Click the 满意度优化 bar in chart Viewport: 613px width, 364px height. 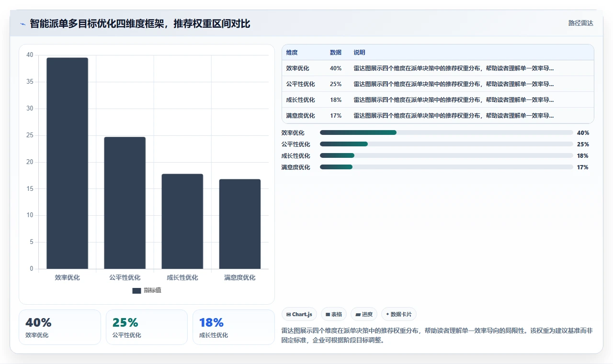(240, 224)
